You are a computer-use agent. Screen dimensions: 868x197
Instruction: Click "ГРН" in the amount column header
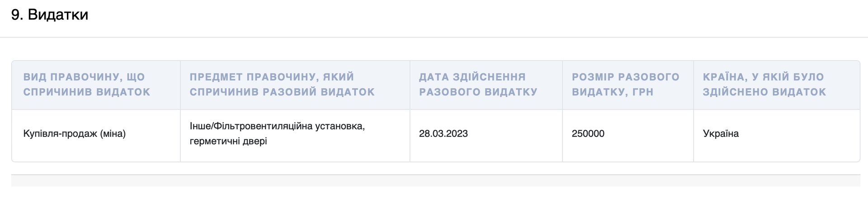[x=643, y=92]
